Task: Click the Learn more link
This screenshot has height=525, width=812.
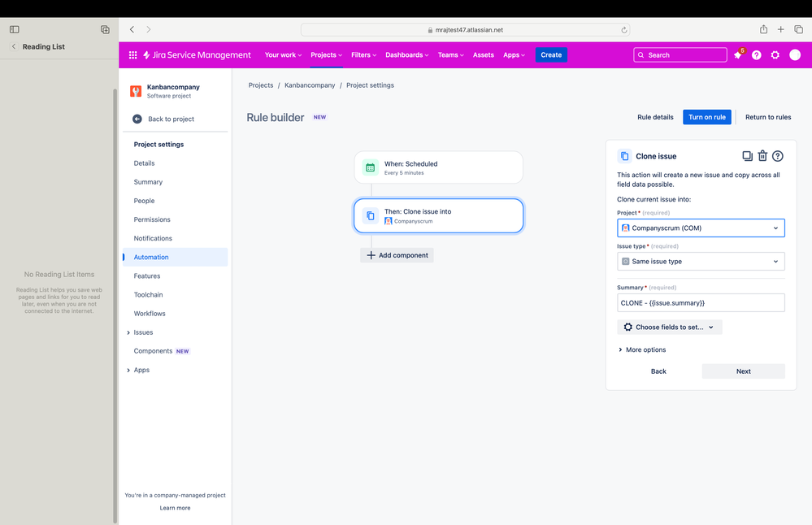Action: click(x=175, y=508)
